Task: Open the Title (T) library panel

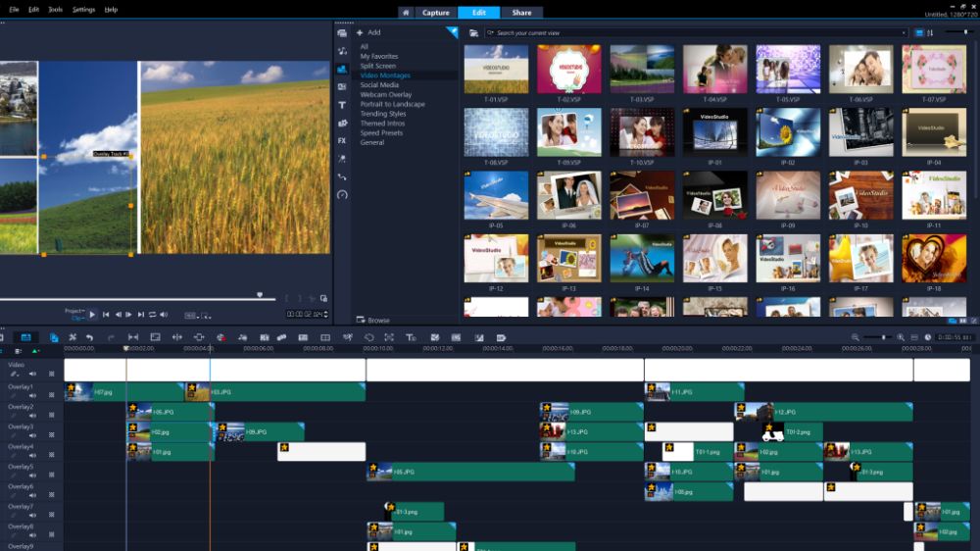Action: [342, 105]
